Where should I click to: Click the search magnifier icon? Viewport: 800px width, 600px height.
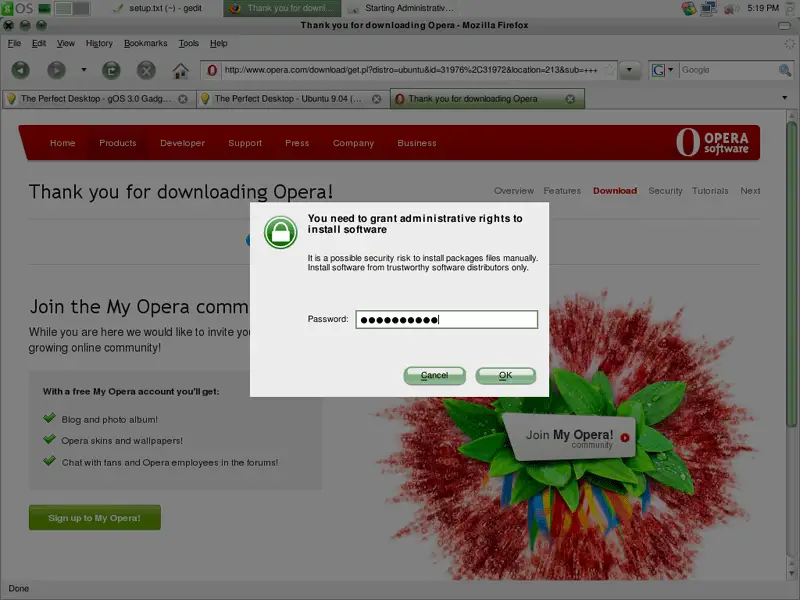pyautogui.click(x=785, y=70)
